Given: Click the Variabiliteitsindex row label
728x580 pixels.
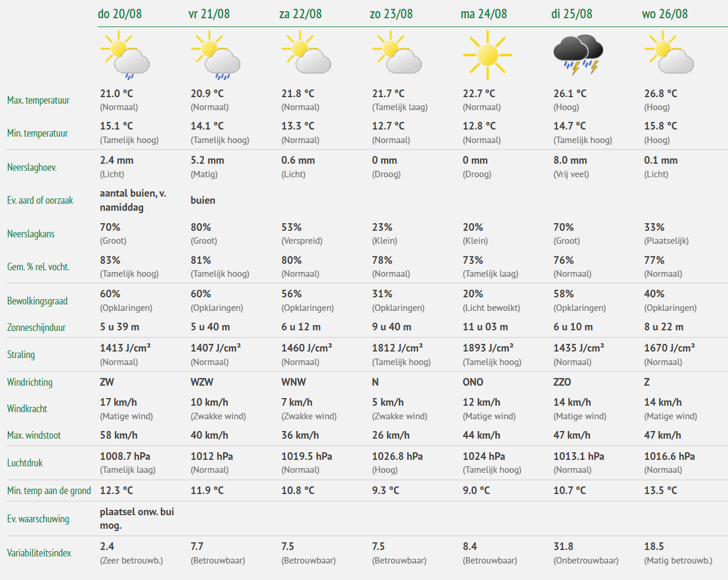Looking at the screenshot, I should (39, 553).
